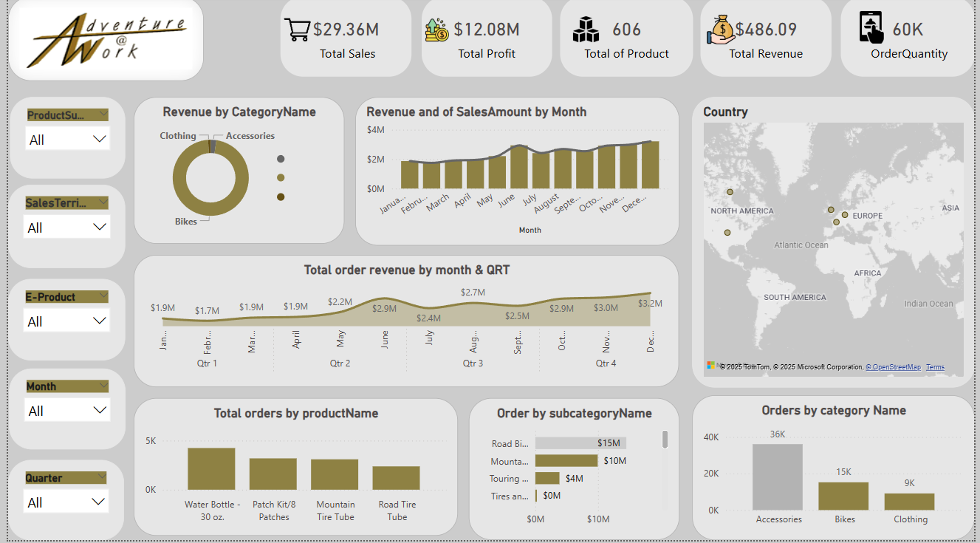
Task: Open the ProductSu... slicer dropdown
Action: tap(100, 140)
